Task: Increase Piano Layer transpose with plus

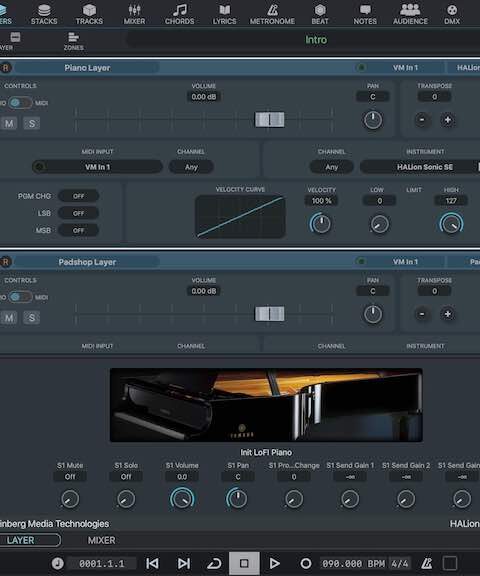Action: 448,120
